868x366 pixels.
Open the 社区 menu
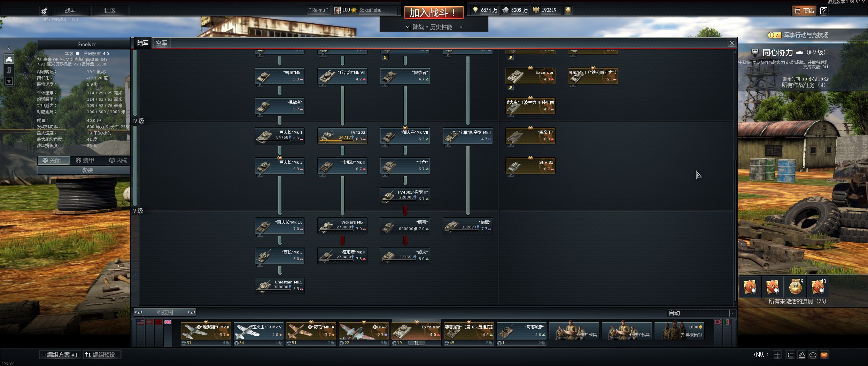pyautogui.click(x=110, y=11)
